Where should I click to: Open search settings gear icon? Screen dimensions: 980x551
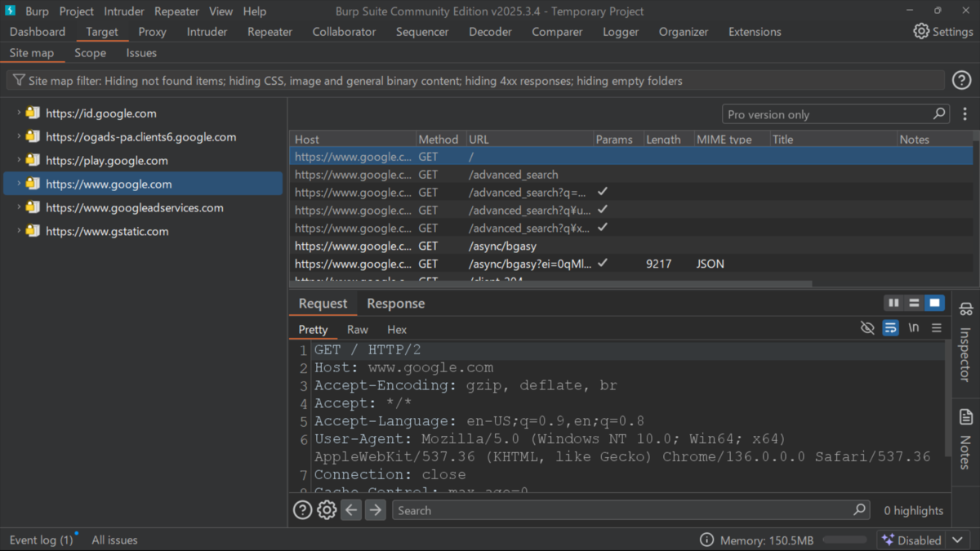(x=327, y=510)
